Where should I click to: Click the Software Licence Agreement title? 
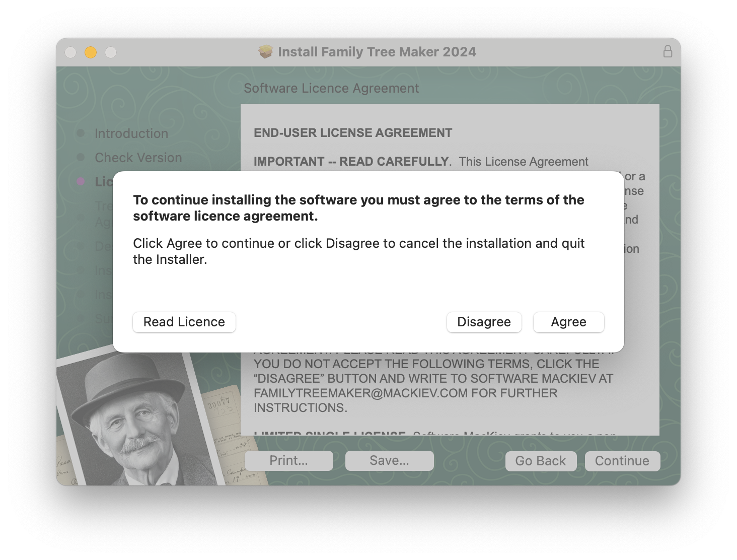click(331, 88)
